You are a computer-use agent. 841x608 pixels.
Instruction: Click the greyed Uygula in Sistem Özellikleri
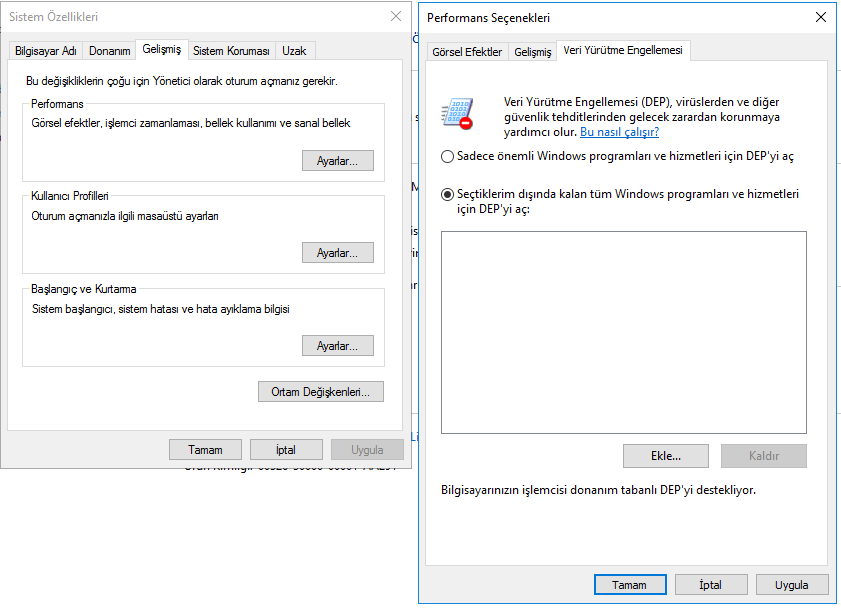367,450
